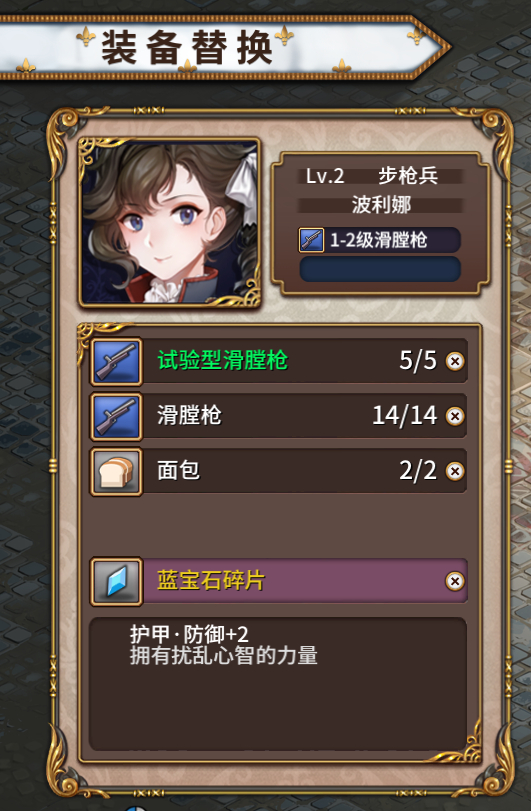Click the 试验型滑膛枪 musket icon
The image size is (531, 811).
click(116, 362)
